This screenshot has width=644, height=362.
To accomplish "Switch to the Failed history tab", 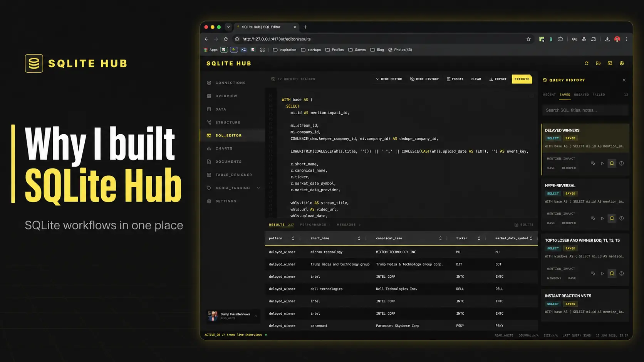I will (x=599, y=95).
